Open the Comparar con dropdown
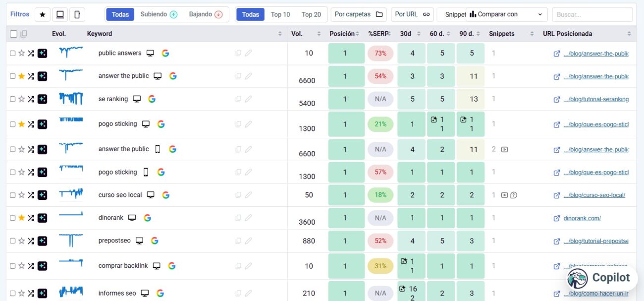The image size is (644, 301). (507, 14)
